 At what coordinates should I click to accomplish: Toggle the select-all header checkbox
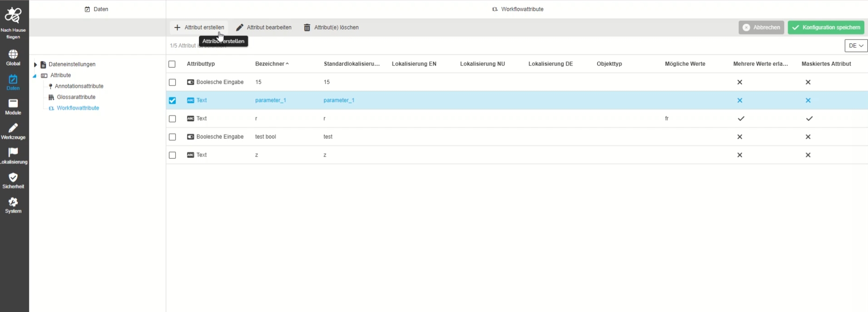pos(172,64)
